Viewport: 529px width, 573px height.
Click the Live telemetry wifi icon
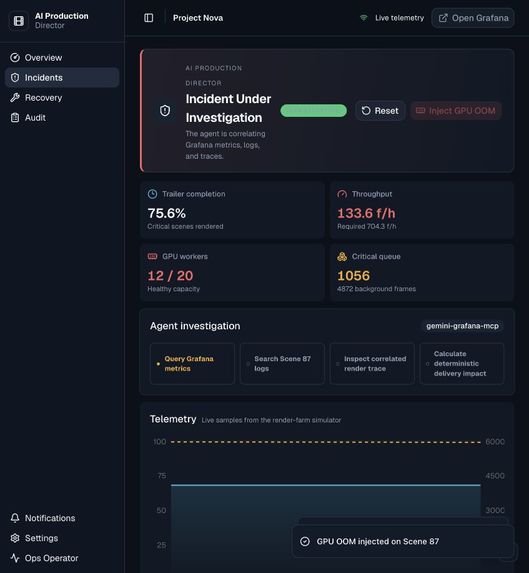point(364,18)
